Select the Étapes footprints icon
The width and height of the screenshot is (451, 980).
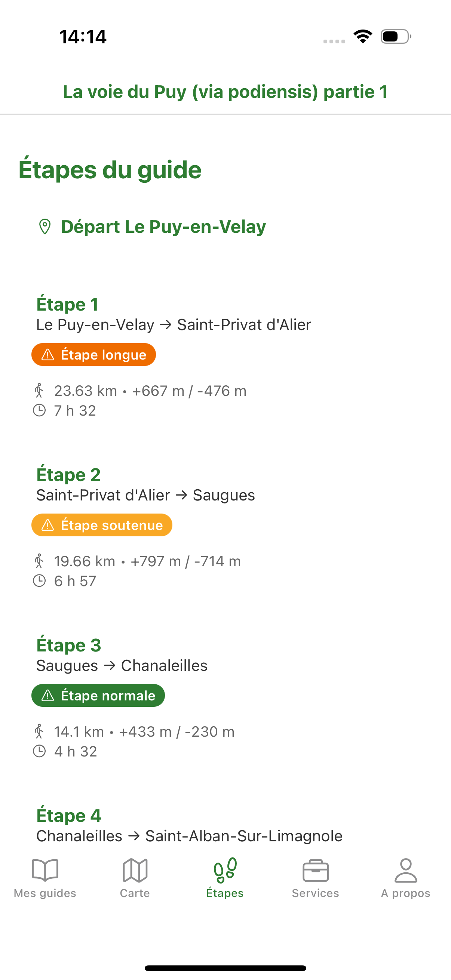tap(225, 870)
